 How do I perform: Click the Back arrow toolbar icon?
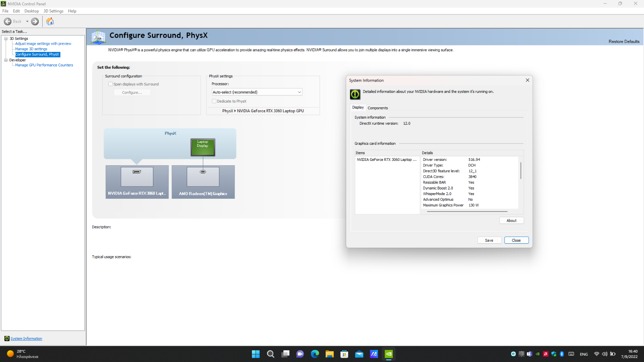pos(8,21)
